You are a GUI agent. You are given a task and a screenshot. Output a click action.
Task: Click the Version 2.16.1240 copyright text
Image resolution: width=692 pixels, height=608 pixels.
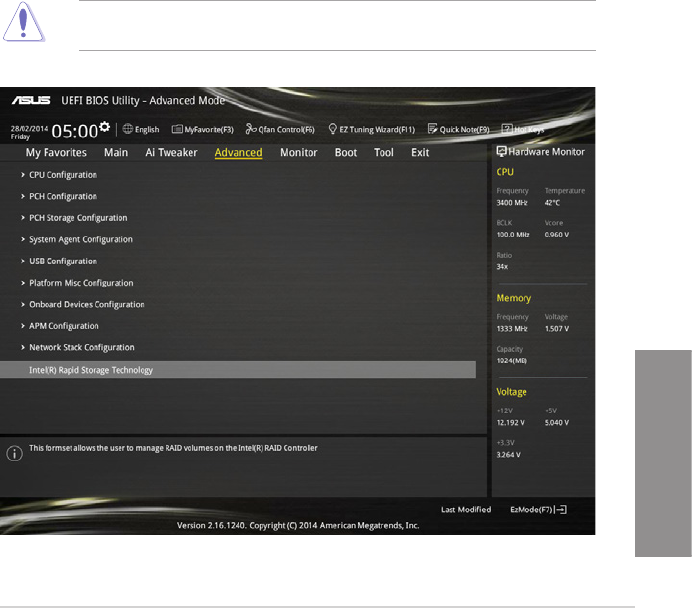pyautogui.click(x=298, y=525)
